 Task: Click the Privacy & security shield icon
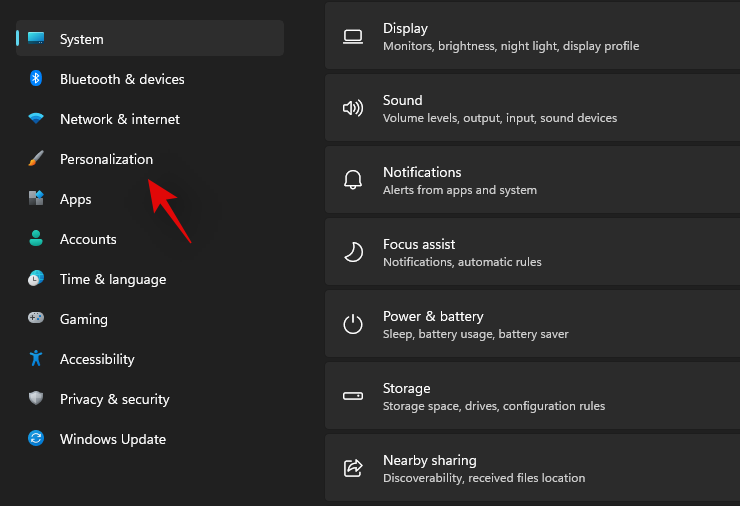36,399
